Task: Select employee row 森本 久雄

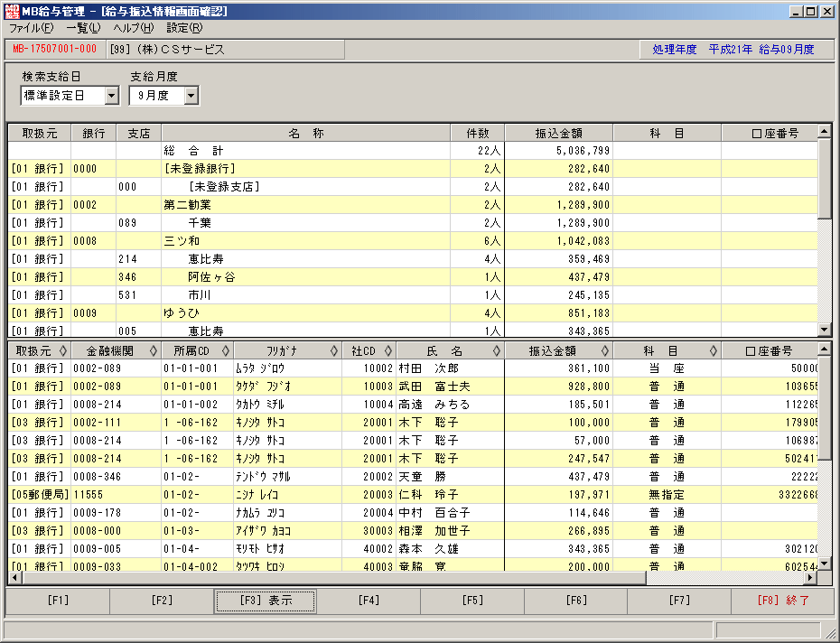Action: [413, 549]
